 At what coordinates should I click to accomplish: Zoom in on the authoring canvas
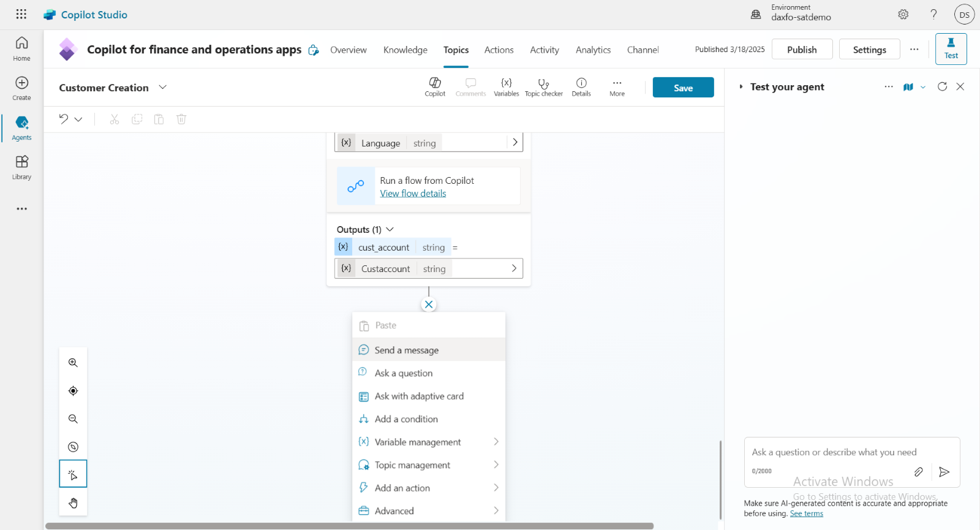(73, 363)
